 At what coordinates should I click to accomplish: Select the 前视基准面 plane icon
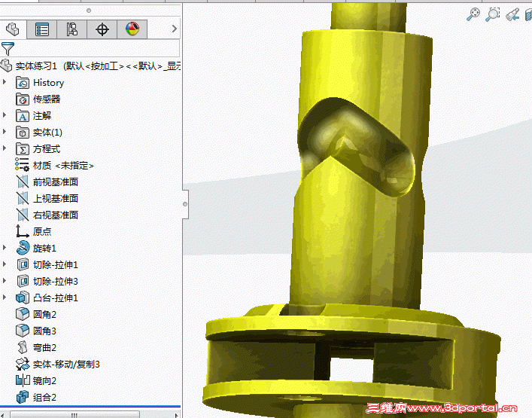pos(23,182)
